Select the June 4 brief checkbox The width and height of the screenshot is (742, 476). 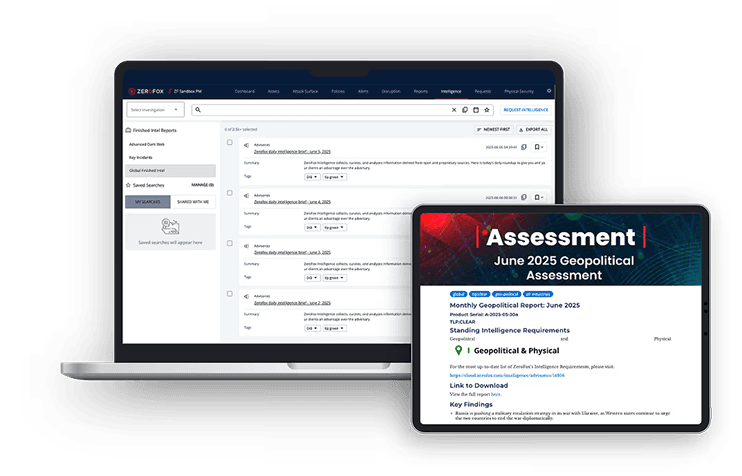point(230,193)
